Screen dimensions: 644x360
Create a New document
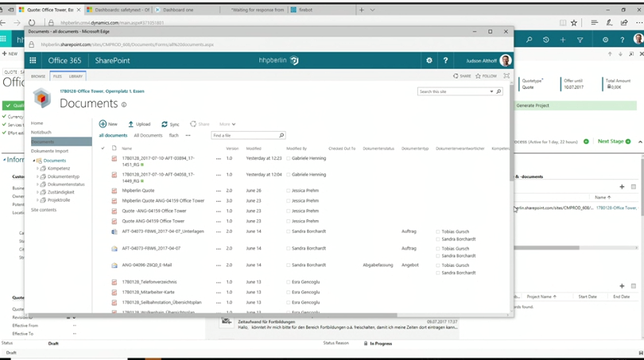[108, 124]
